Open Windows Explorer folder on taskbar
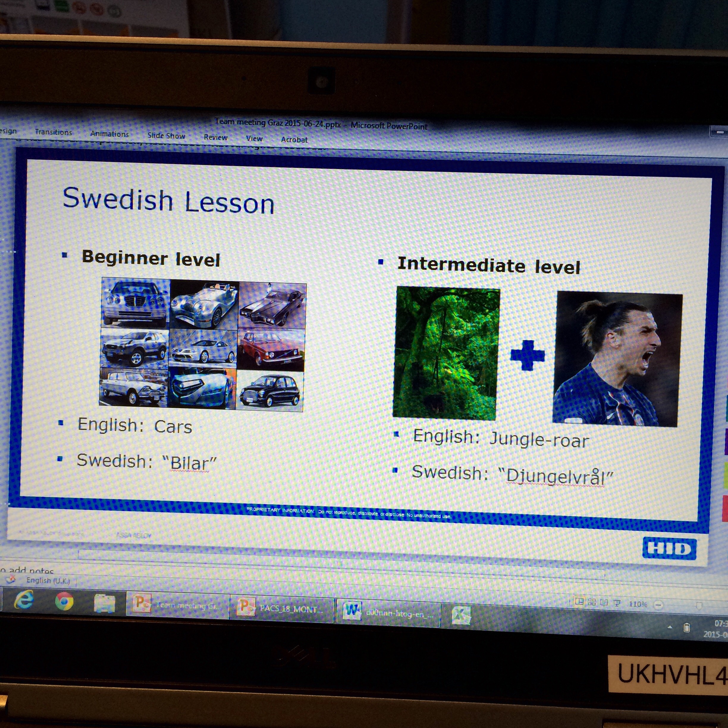 [104, 604]
